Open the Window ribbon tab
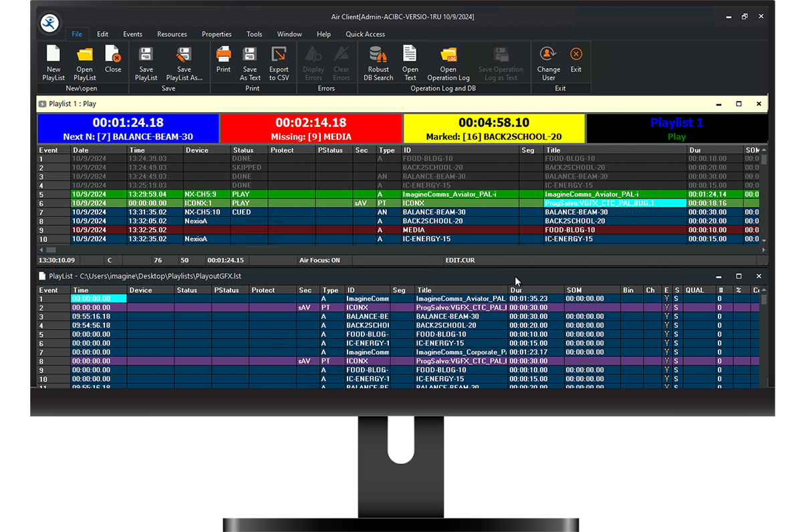Viewport: 802px width, 532px height. [x=289, y=34]
